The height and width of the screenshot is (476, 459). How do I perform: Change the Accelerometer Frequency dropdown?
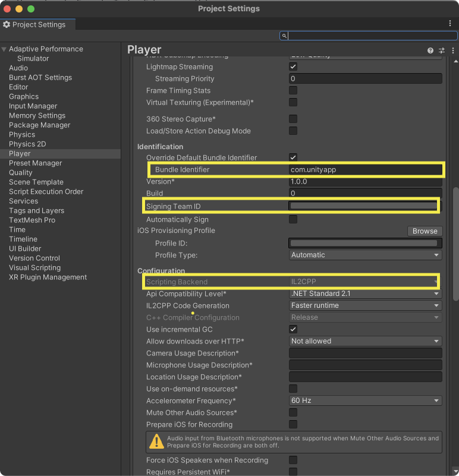point(365,401)
